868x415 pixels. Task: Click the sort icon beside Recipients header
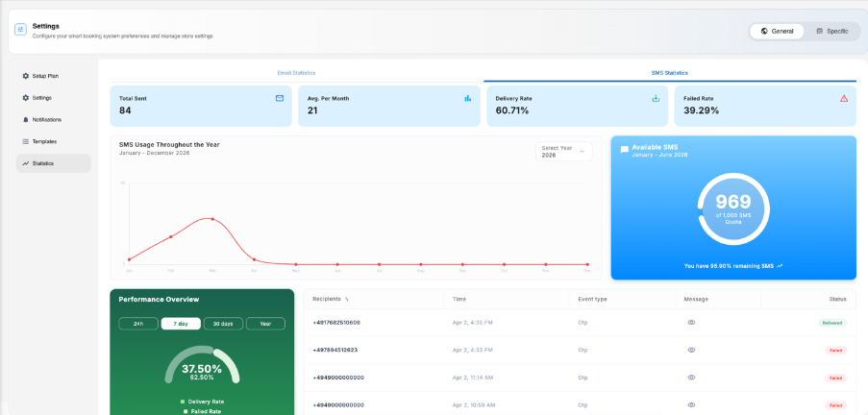click(x=347, y=299)
